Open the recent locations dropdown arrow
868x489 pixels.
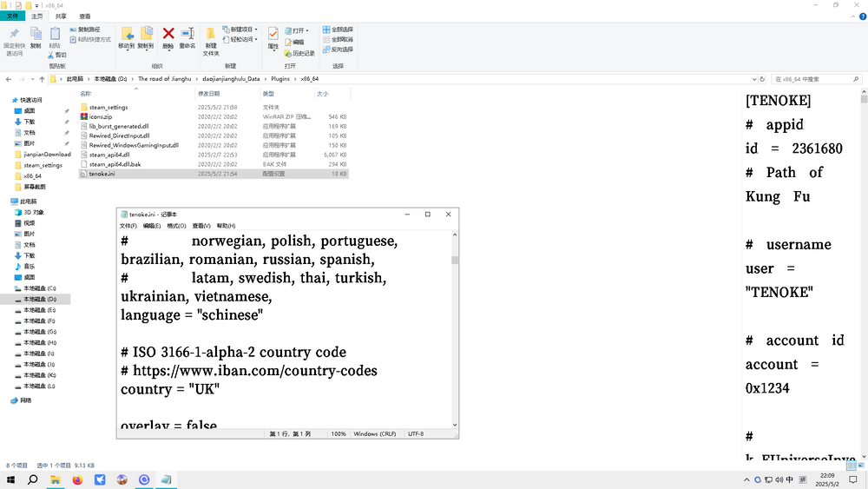pyautogui.click(x=32, y=79)
